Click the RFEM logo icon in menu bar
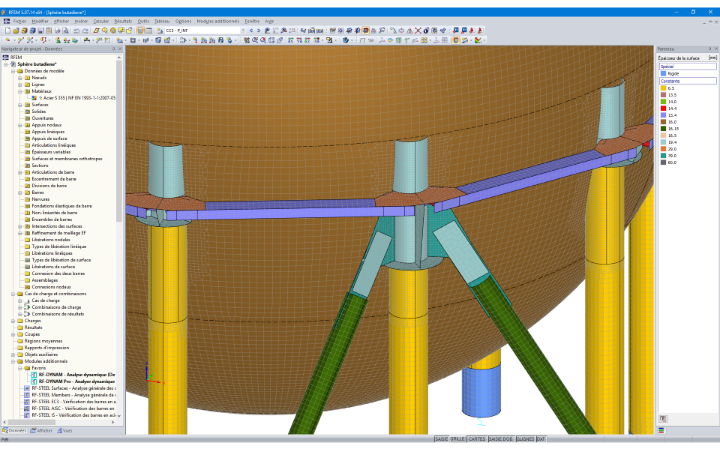Viewport: 720px width, 450px height. (6, 21)
